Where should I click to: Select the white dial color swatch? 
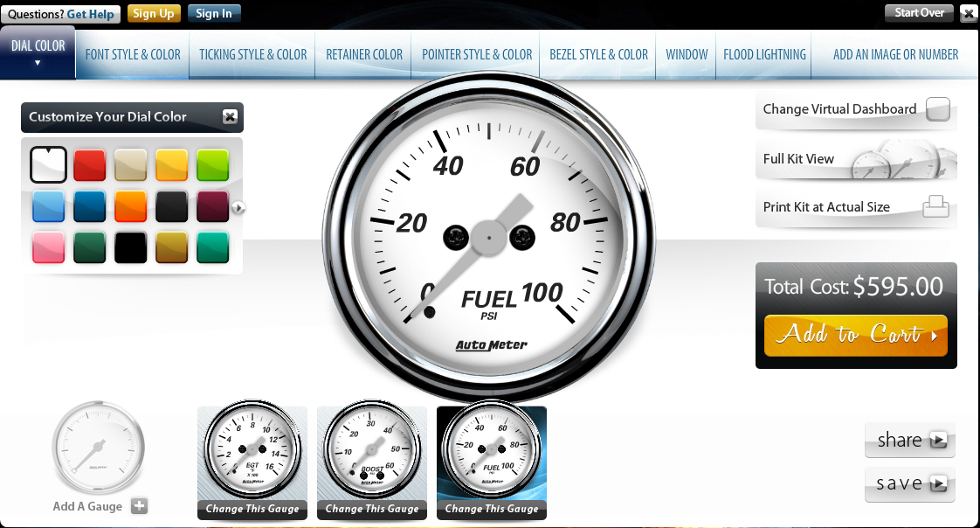[48, 164]
